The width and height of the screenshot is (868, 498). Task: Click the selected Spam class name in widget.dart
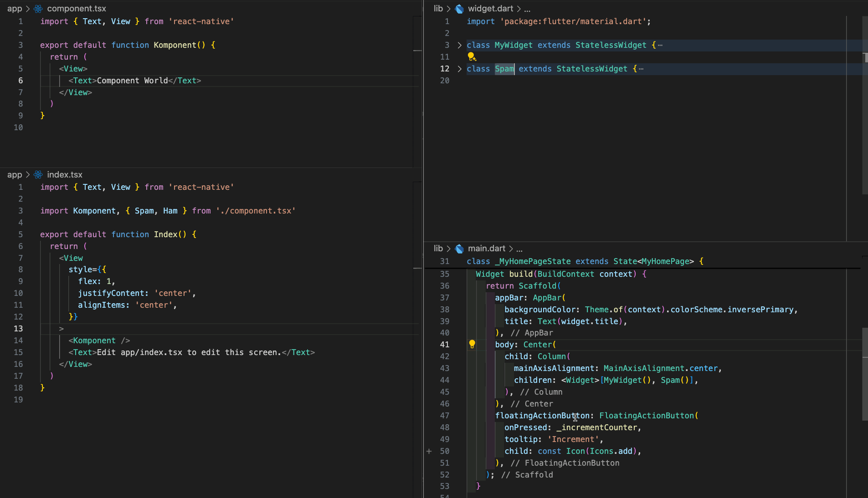click(x=504, y=69)
